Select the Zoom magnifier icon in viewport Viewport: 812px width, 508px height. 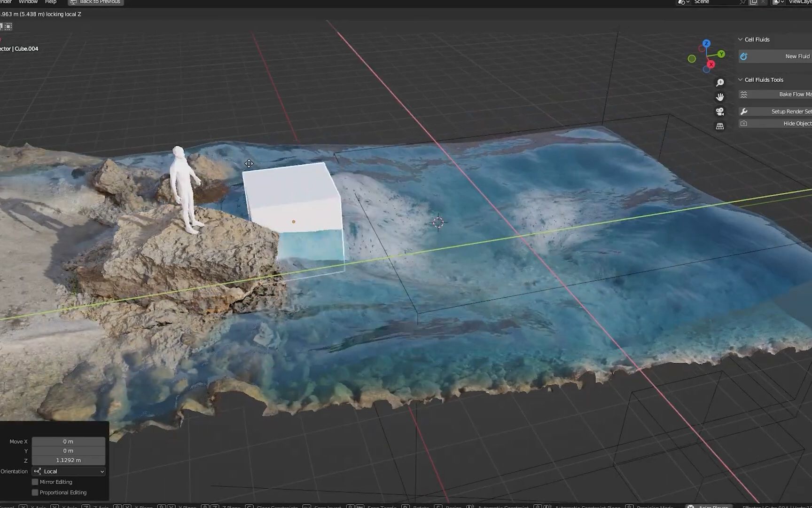point(720,82)
